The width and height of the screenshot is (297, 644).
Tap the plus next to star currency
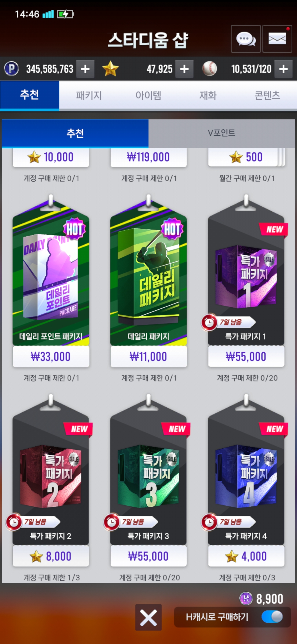click(184, 69)
